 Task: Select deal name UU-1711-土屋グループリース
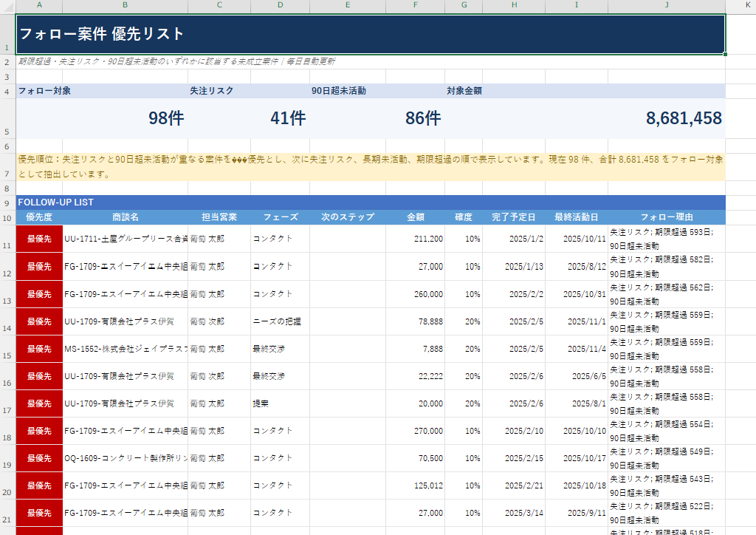coord(125,239)
